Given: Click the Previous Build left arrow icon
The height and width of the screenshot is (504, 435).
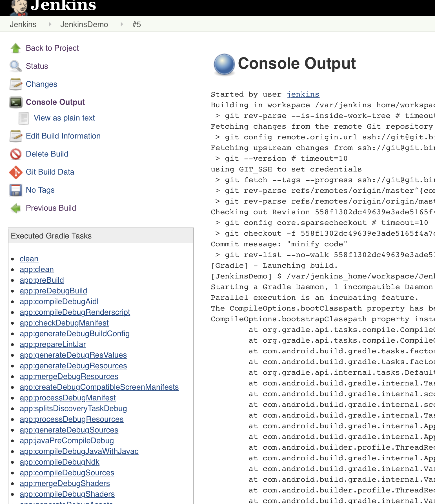Looking at the screenshot, I should coord(16,208).
